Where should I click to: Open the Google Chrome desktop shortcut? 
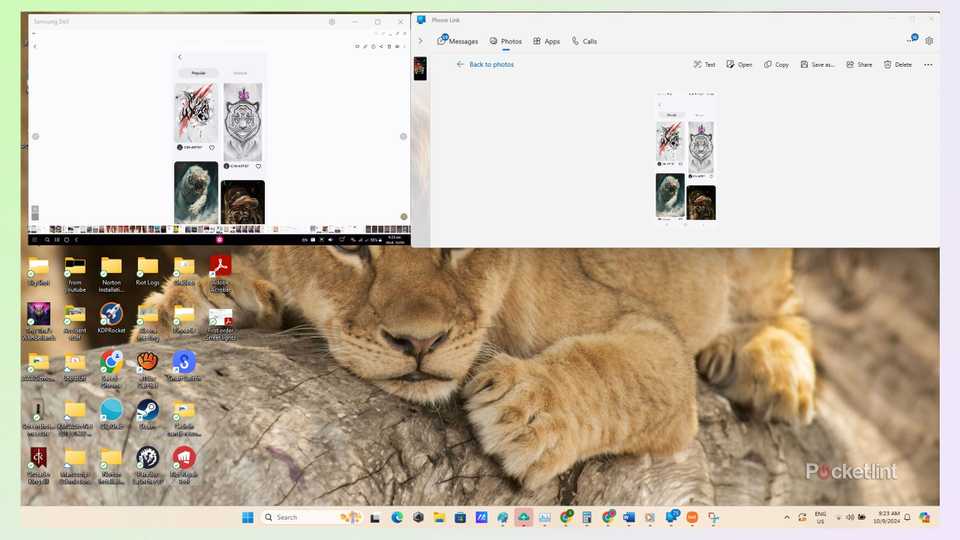(x=111, y=370)
